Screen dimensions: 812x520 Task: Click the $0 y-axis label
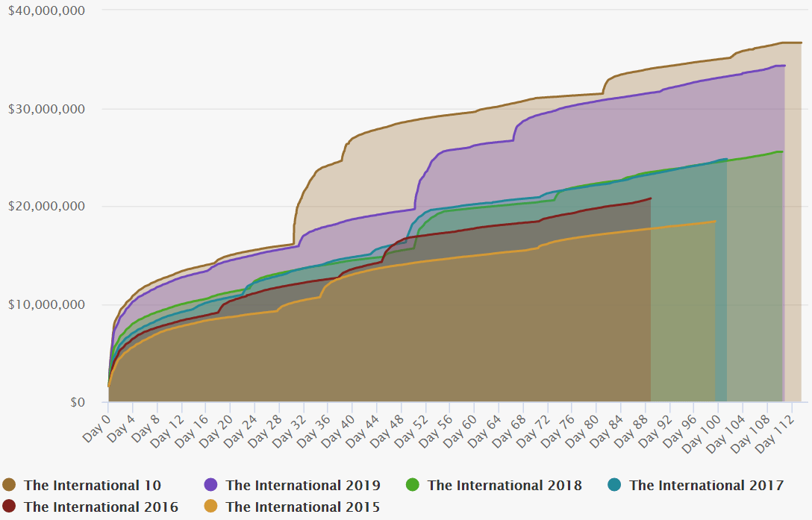[78, 402]
